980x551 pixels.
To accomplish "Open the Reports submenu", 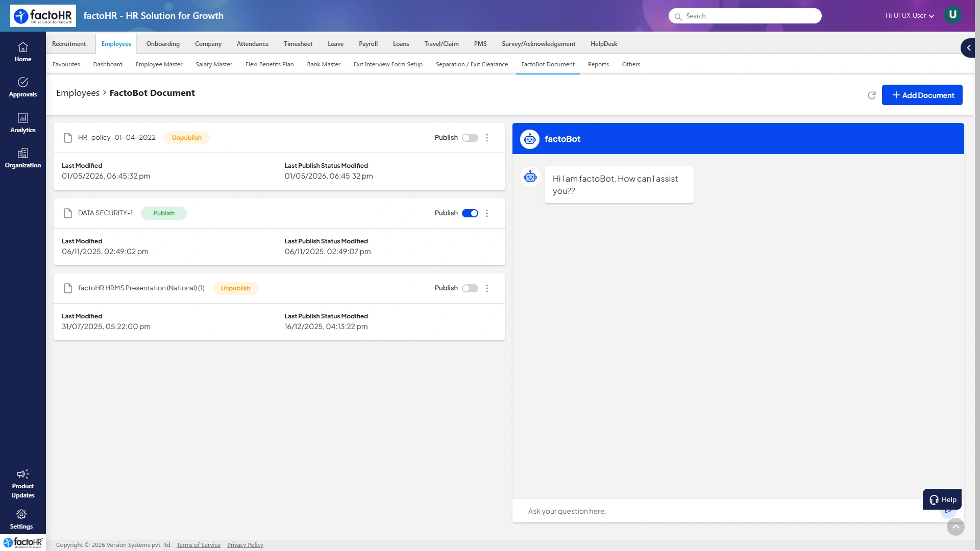I will coord(598,64).
